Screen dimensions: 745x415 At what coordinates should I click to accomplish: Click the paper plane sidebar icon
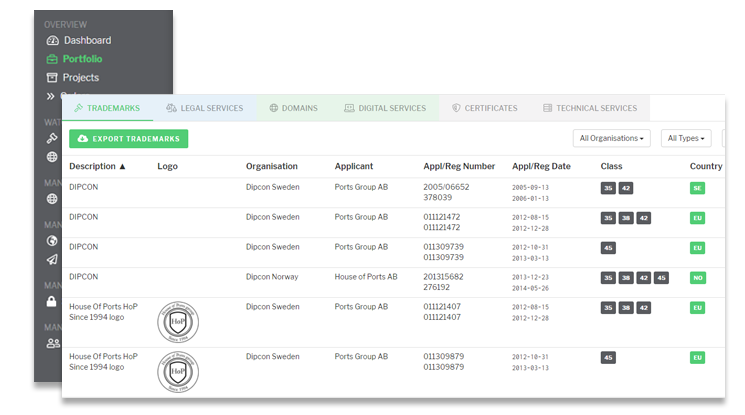pos(52,259)
